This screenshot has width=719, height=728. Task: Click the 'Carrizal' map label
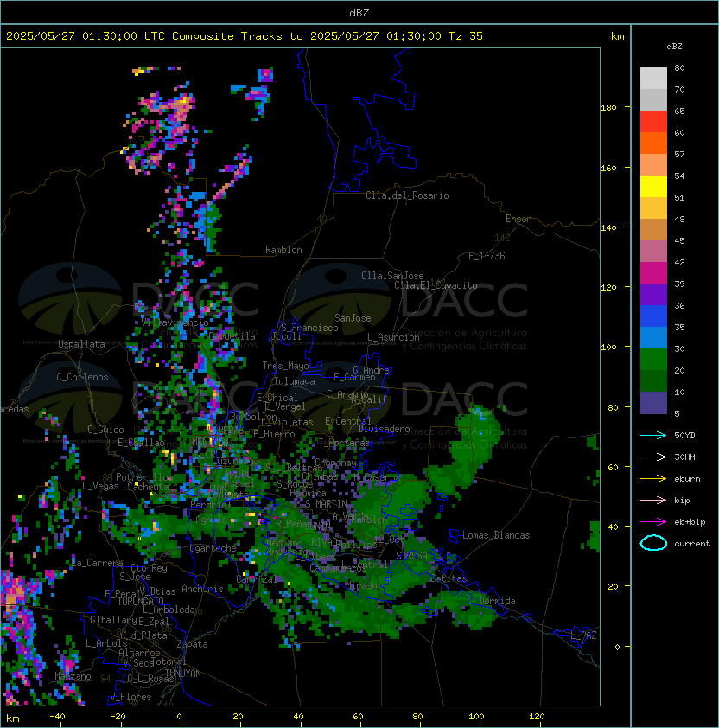[257, 579]
